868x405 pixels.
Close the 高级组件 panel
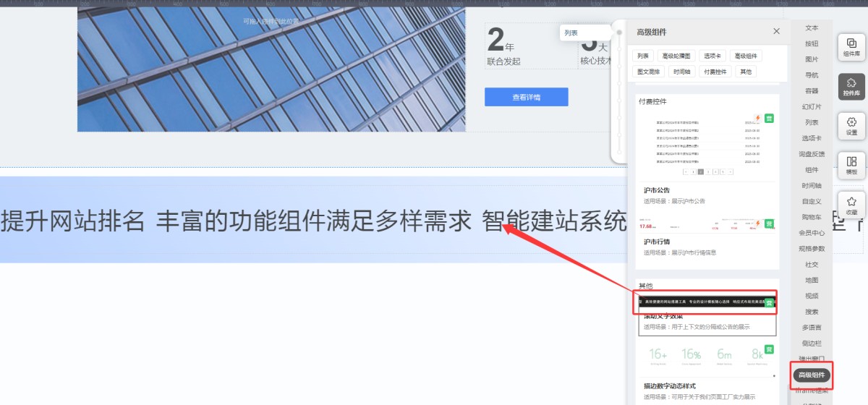click(x=776, y=31)
